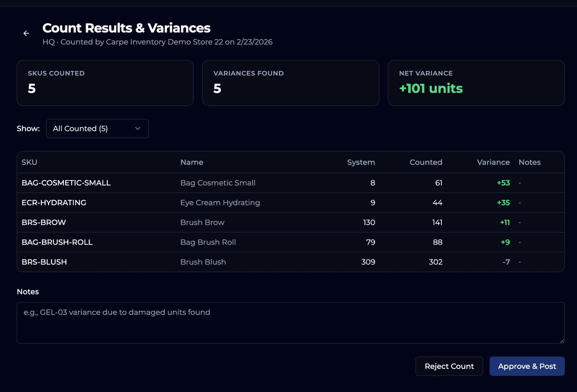The height and width of the screenshot is (392, 577).
Task: Select the BAG-COSMETIC-SMALL row
Action: (192, 183)
